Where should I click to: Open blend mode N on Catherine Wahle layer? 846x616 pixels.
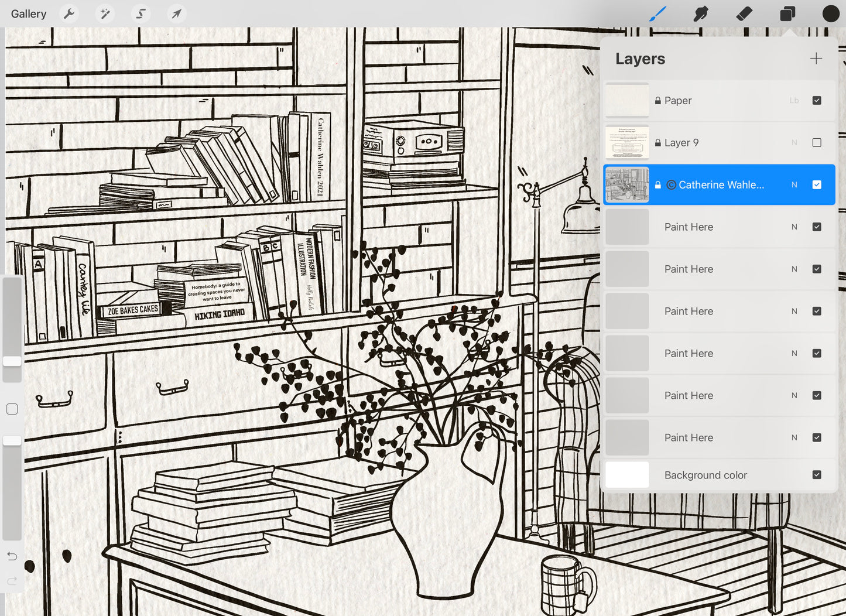(x=794, y=185)
